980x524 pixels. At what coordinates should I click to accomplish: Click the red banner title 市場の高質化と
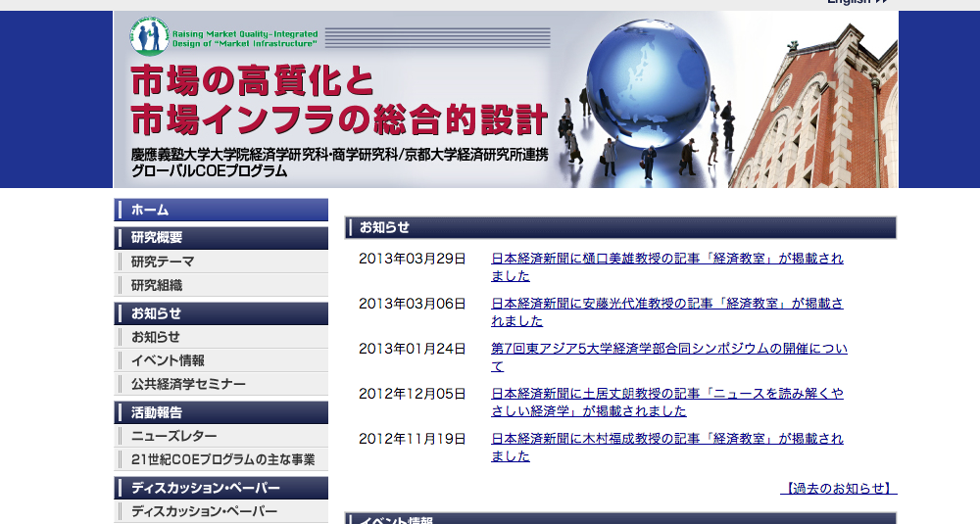tap(253, 81)
